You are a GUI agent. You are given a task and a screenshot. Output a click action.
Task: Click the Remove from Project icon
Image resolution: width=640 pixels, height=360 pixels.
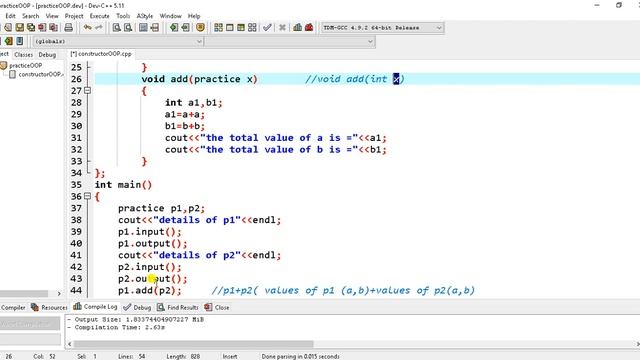click(185, 27)
